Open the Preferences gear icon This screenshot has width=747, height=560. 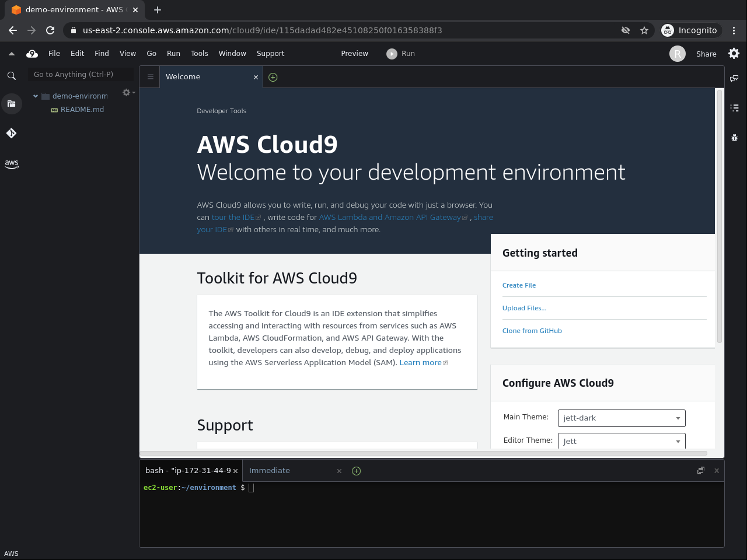coord(734,54)
